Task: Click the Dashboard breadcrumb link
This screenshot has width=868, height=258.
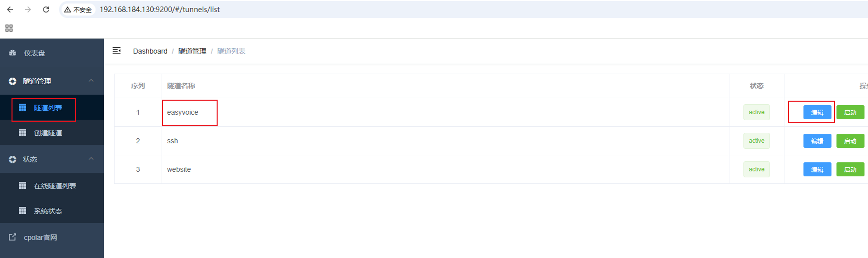Action: click(x=150, y=51)
